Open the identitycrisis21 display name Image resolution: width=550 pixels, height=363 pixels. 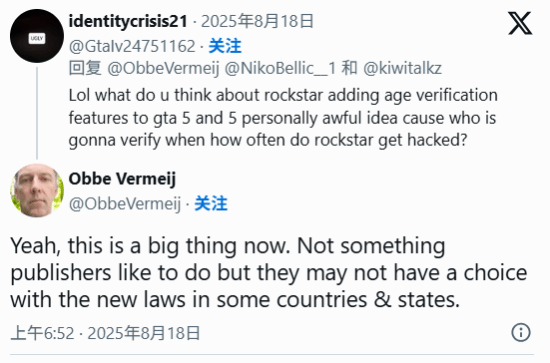click(128, 22)
